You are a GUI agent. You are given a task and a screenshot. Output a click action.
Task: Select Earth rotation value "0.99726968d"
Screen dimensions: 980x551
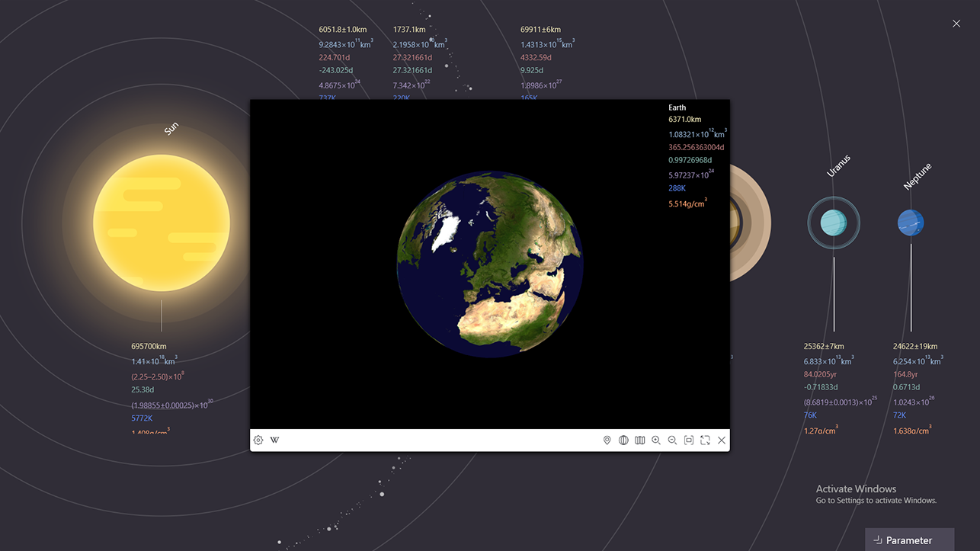[690, 161]
